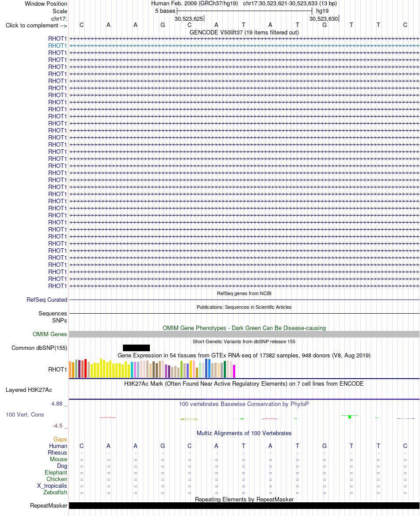Click the orange 'Gaps' row label

60,440
